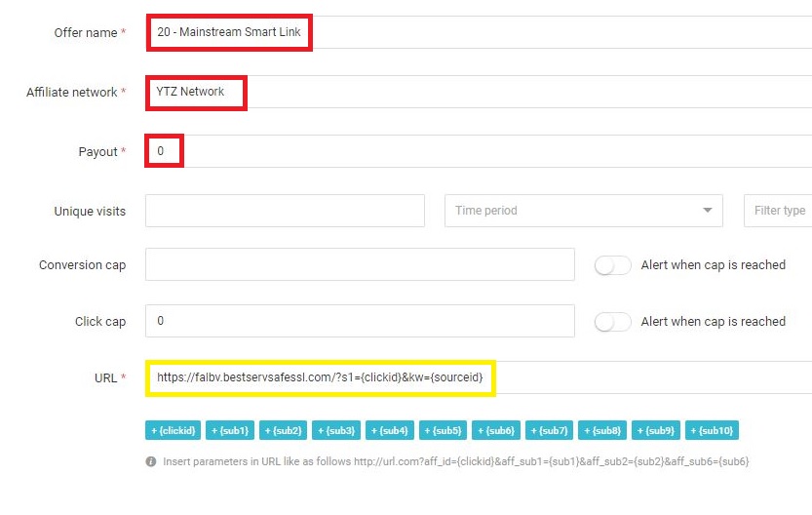The height and width of the screenshot is (515, 812).
Task: Add the {sub2} token to URL
Action: (x=283, y=430)
